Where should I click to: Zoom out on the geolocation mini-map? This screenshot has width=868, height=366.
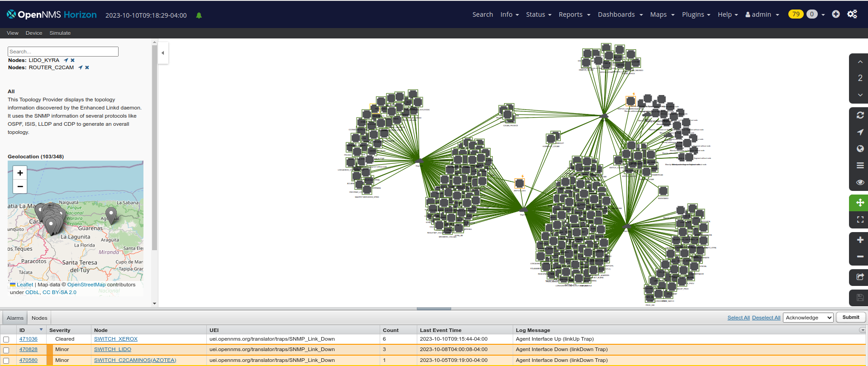coord(20,186)
